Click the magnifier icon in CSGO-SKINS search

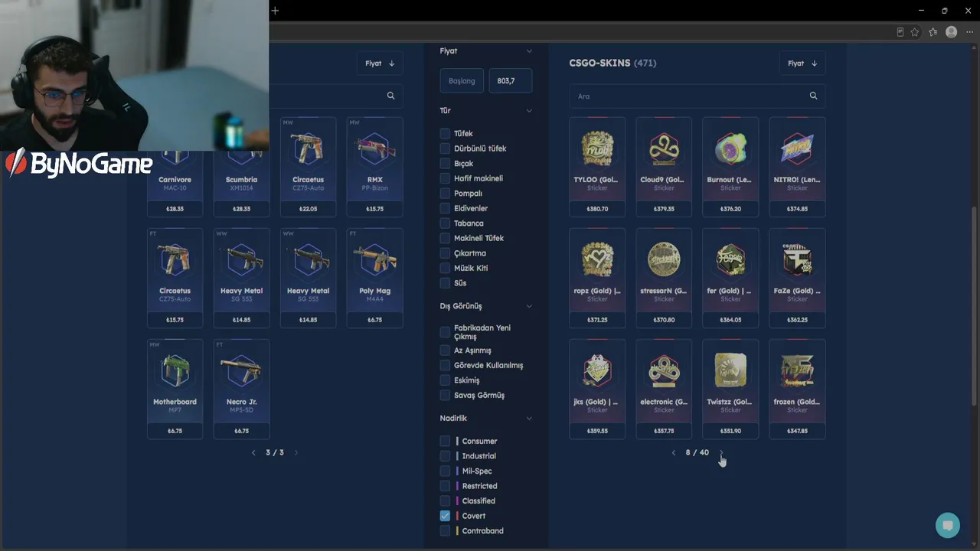point(813,96)
